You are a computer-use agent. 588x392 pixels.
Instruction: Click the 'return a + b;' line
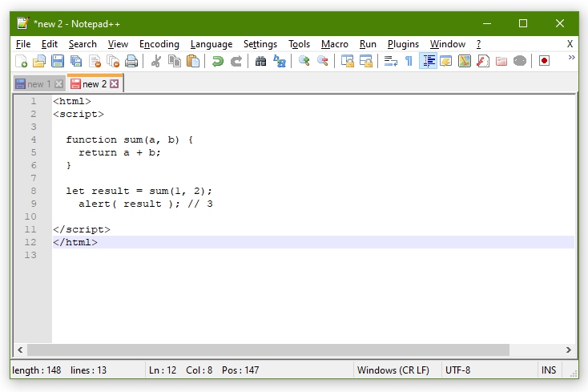click(119, 152)
